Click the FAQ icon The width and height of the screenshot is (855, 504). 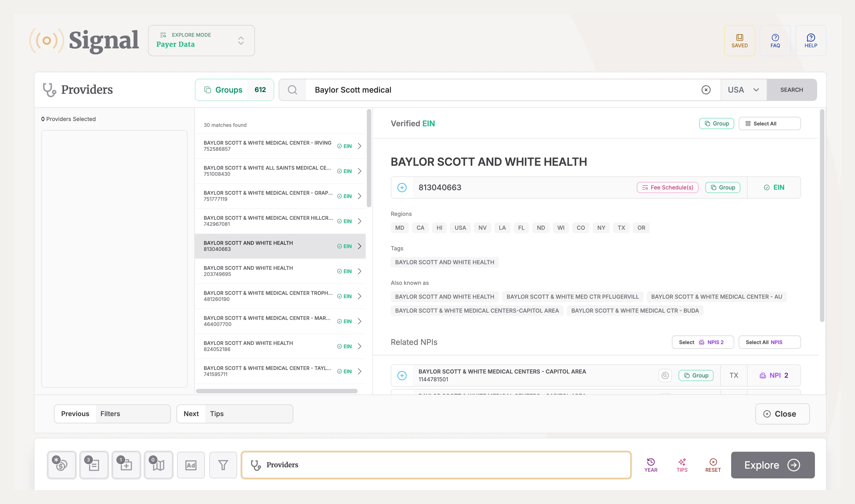coord(775,40)
